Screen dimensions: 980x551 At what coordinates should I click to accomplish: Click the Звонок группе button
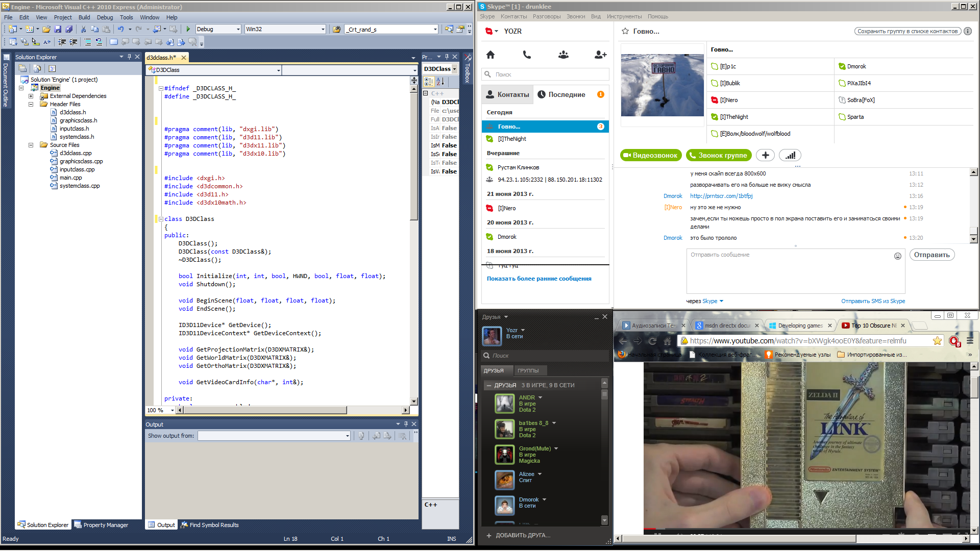click(x=718, y=155)
